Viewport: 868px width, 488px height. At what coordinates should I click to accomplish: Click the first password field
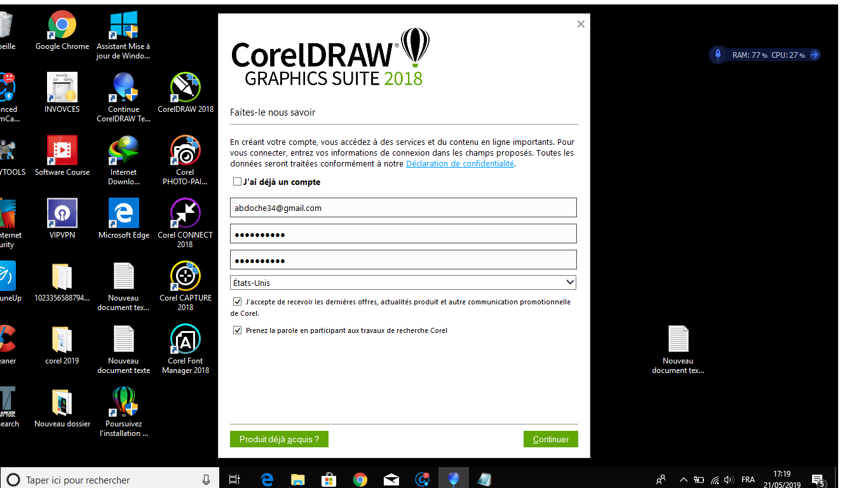tap(403, 234)
